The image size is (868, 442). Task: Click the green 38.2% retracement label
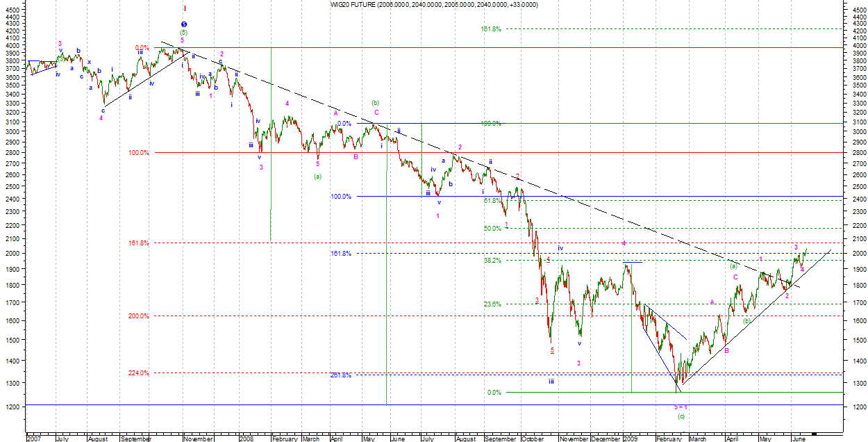pyautogui.click(x=492, y=261)
